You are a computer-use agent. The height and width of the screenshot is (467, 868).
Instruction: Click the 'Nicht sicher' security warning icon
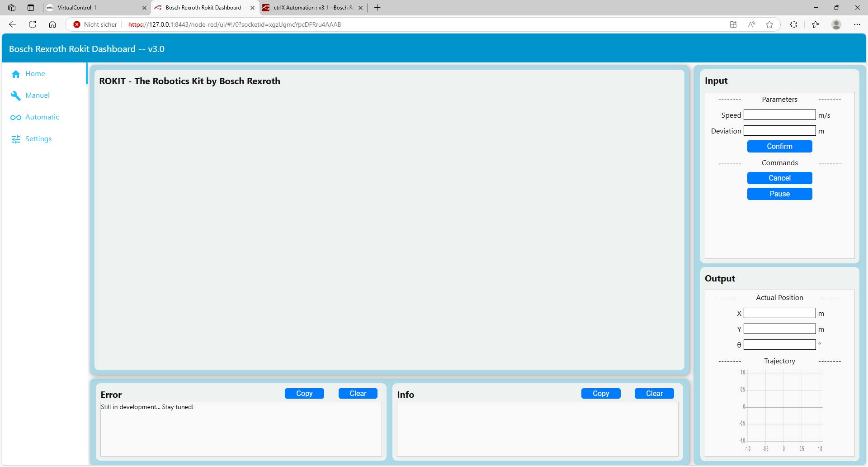(77, 24)
